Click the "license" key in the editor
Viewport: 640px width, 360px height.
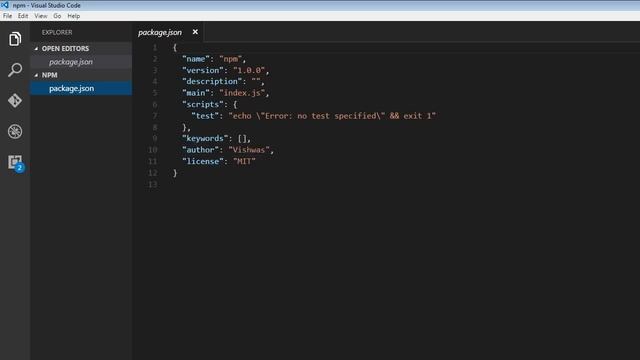pos(202,162)
